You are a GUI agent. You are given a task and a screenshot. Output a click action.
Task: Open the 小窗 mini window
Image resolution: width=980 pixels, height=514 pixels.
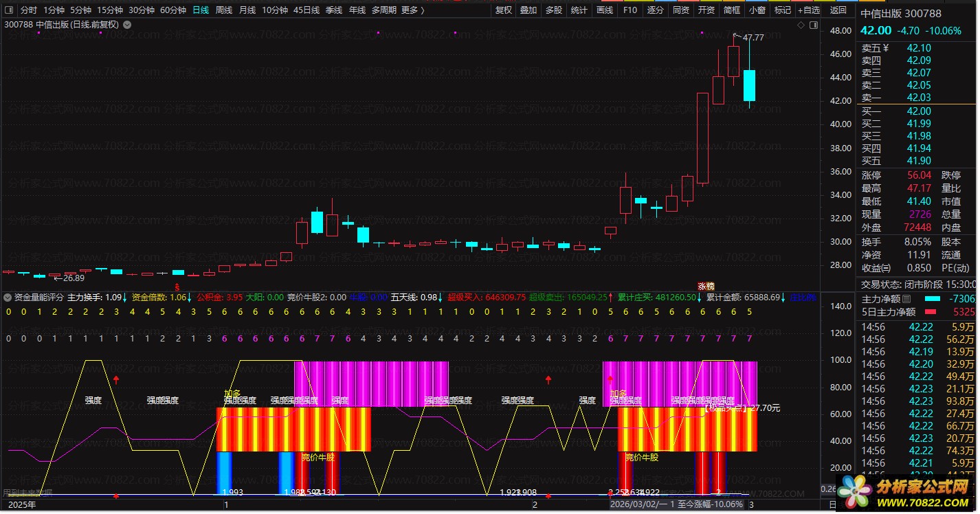(757, 10)
